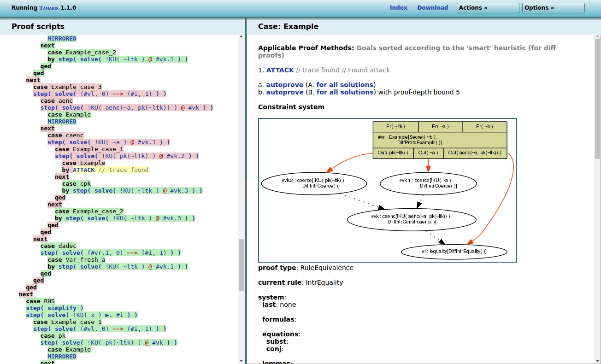The width and height of the screenshot is (601, 364).
Task: Click 'for all solutions' with proof-depth bound
Action: (345, 92)
